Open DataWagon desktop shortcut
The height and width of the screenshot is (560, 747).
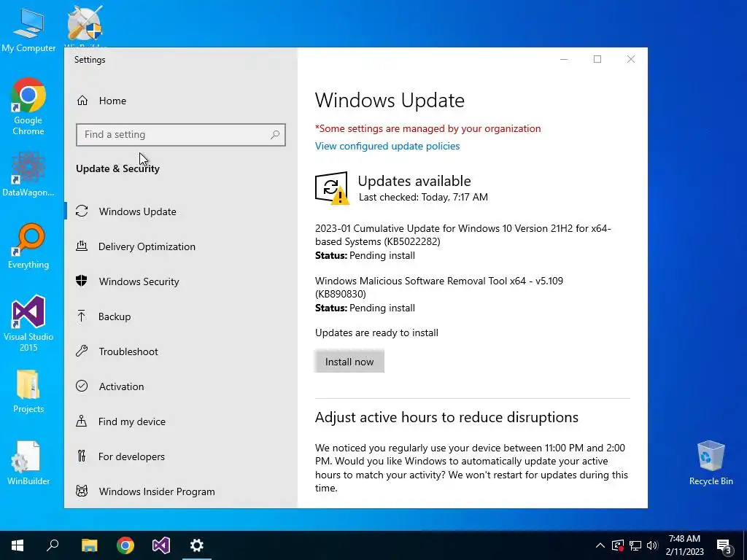[28, 174]
